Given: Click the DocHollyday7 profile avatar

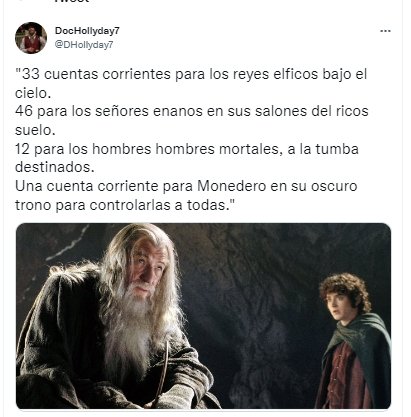Looking at the screenshot, I should (31, 38).
